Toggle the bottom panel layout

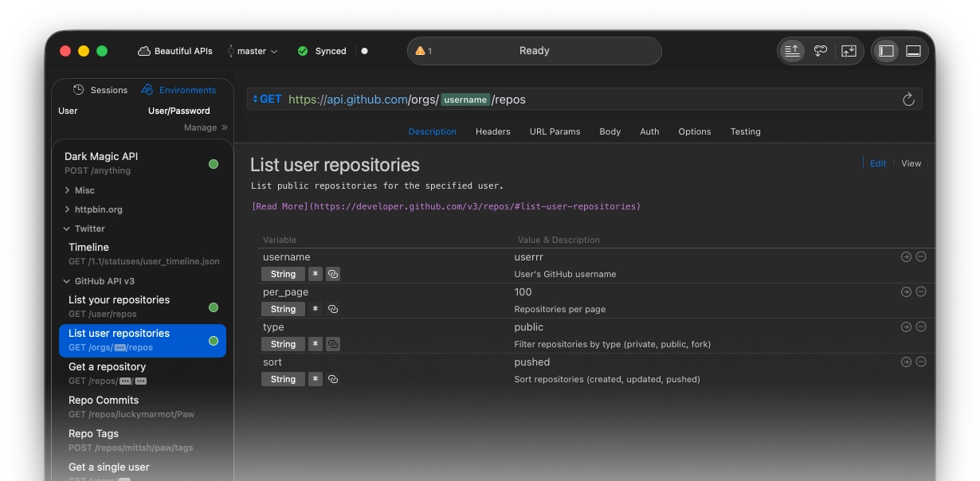914,51
